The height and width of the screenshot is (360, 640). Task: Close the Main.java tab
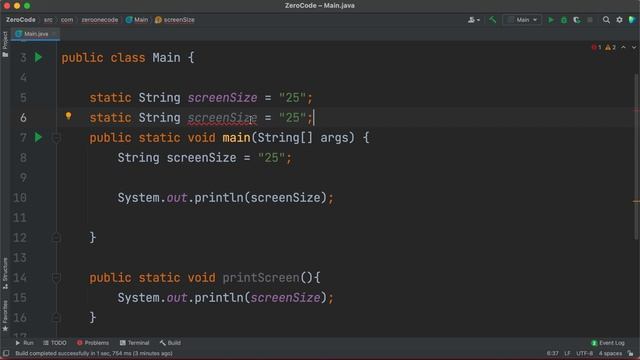point(54,34)
